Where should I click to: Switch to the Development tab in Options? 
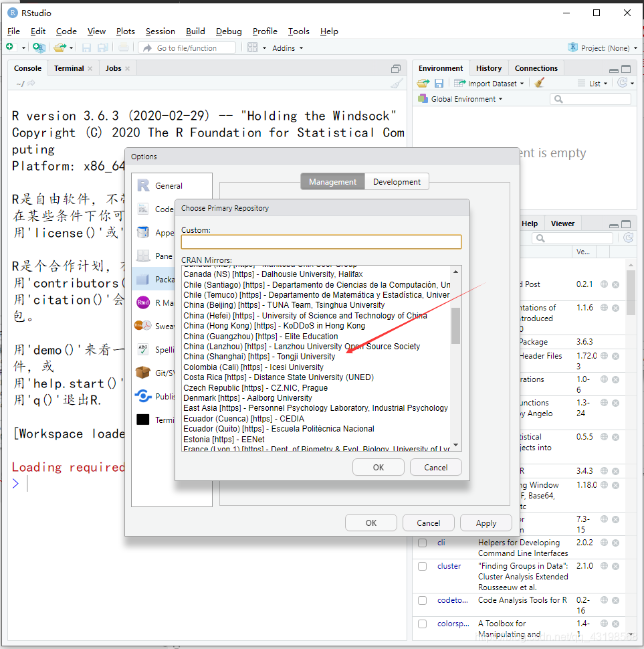[397, 182]
